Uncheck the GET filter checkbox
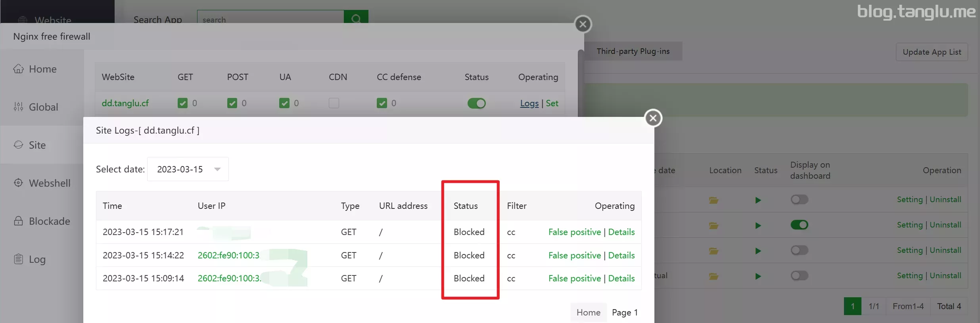The height and width of the screenshot is (323, 980). tap(182, 103)
